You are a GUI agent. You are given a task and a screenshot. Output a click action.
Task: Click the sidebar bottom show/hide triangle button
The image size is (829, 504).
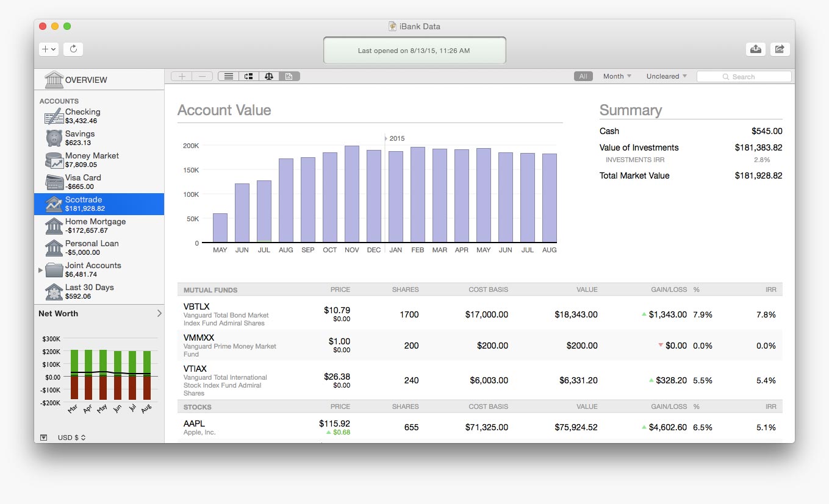tap(43, 437)
